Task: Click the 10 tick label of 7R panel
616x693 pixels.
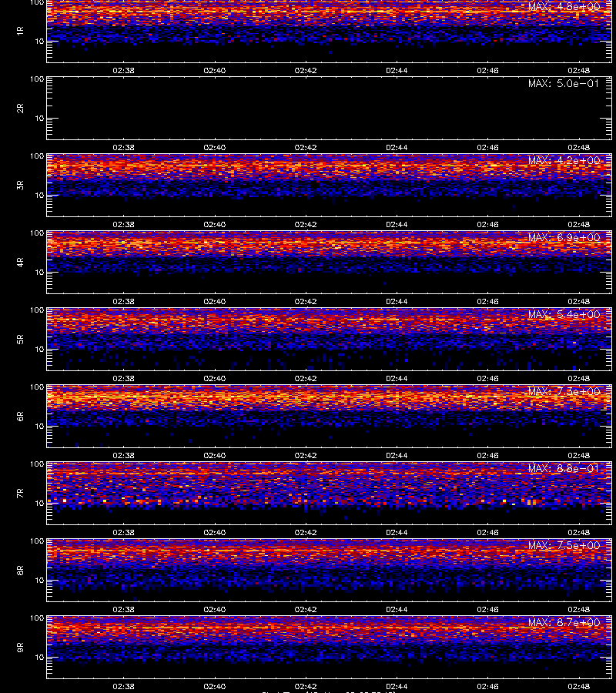Action: [x=39, y=503]
